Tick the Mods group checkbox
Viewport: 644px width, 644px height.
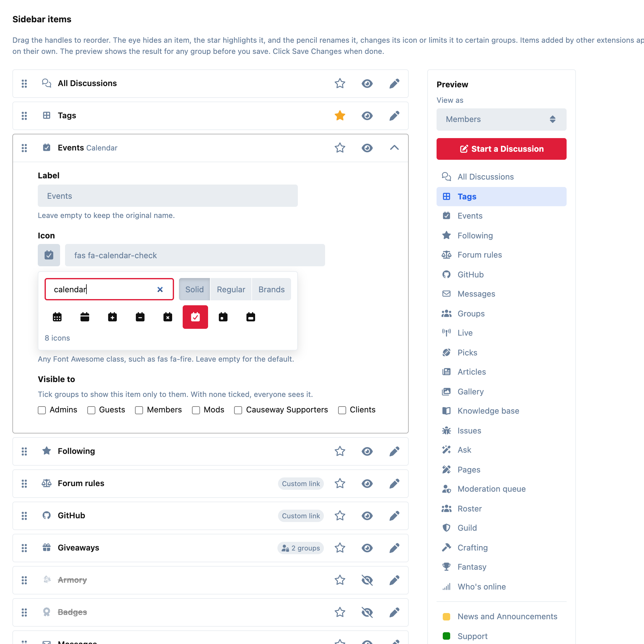pyautogui.click(x=196, y=410)
